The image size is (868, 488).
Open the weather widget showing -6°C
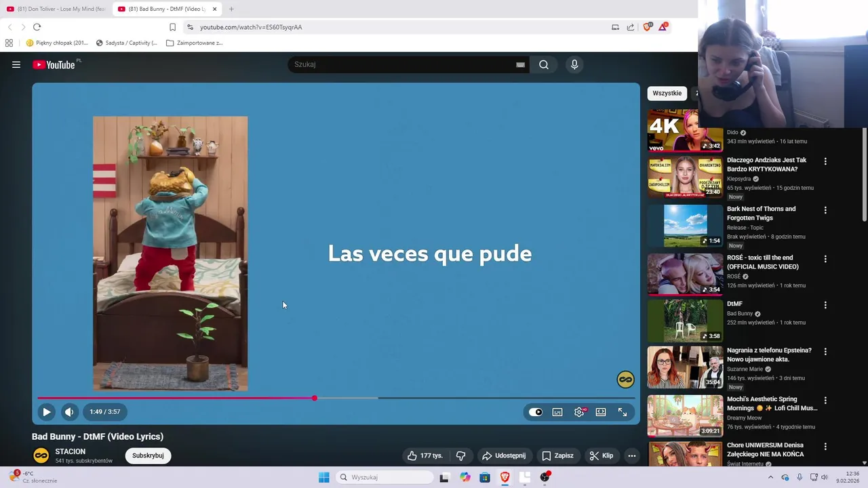(34, 477)
